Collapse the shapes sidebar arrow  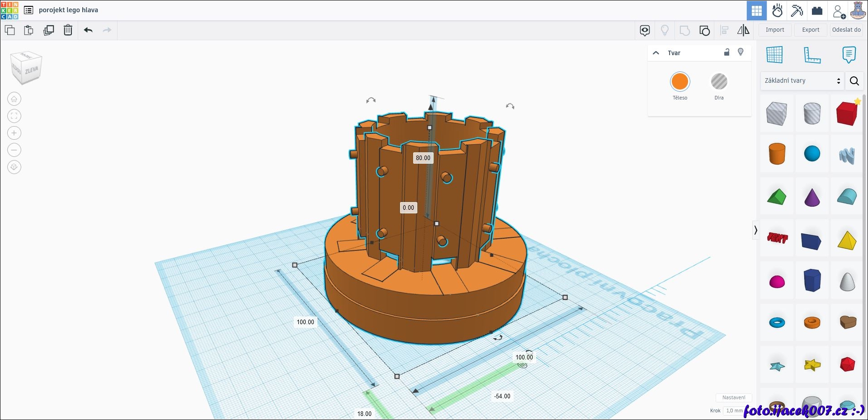coord(755,230)
